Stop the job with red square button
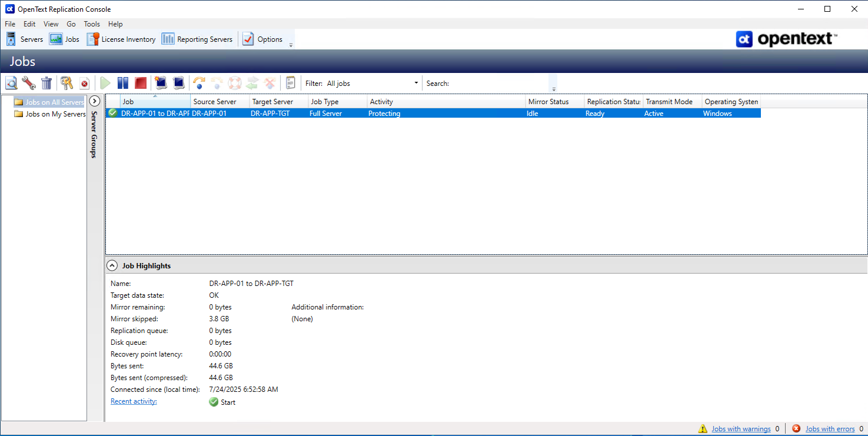The width and height of the screenshot is (868, 436). (x=141, y=83)
